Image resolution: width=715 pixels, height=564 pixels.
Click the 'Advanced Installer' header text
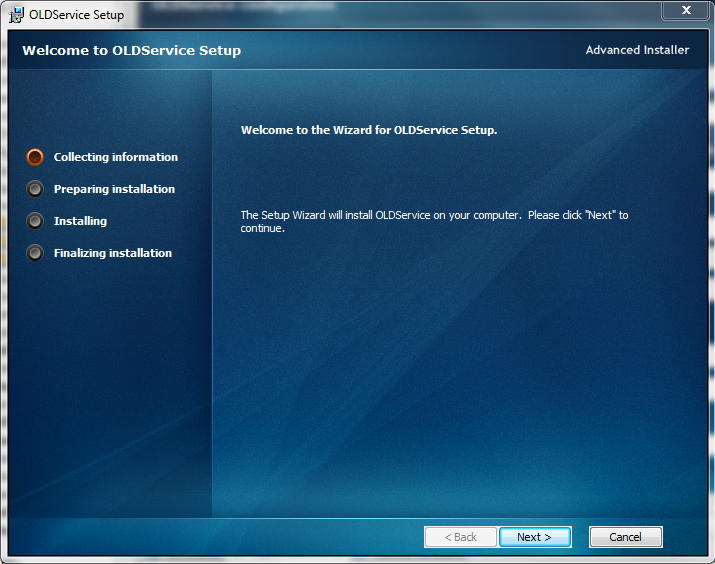pyautogui.click(x=637, y=50)
